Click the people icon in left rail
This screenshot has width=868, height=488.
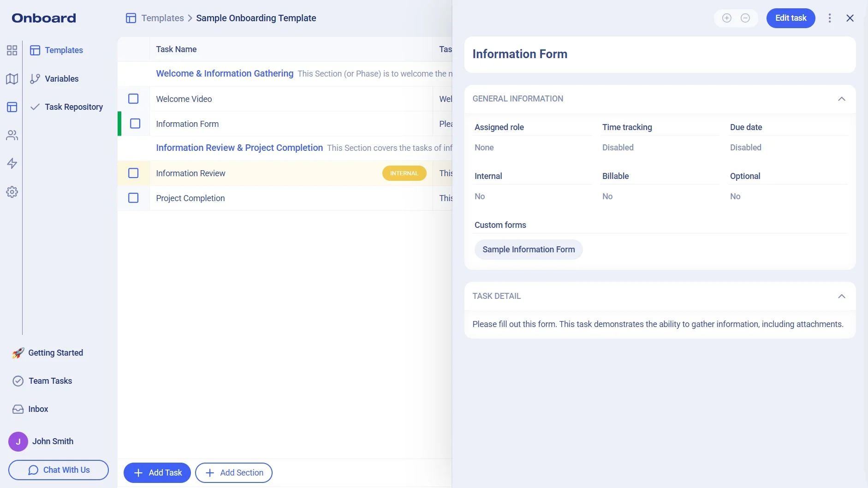coord(12,135)
